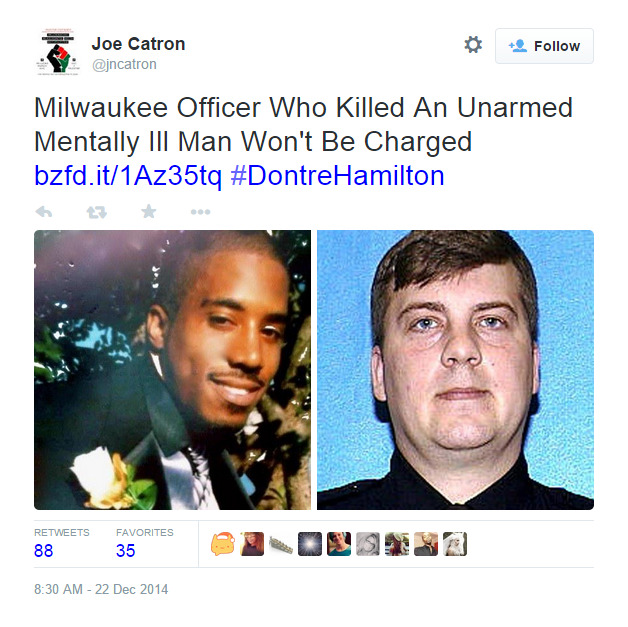The height and width of the screenshot is (627, 628).
Task: Open the last avatar in the retweeter row
Action: [x=455, y=544]
